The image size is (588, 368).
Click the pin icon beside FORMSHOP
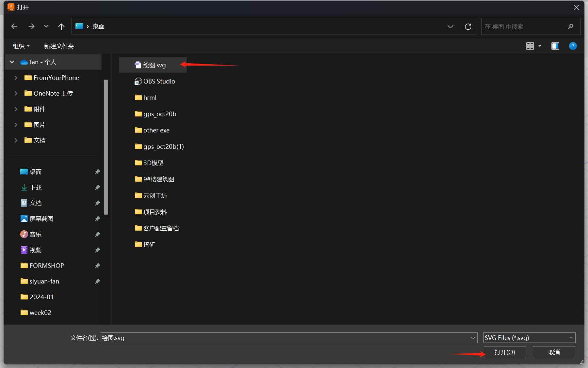coord(97,266)
